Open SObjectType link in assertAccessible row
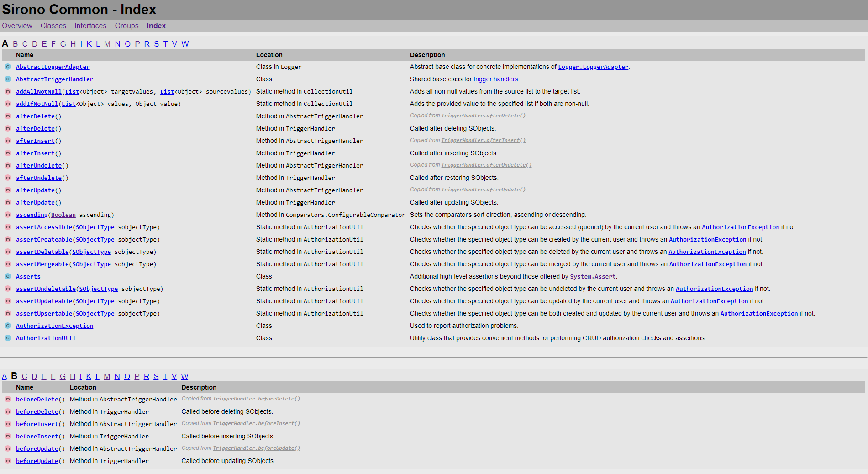The width and height of the screenshot is (868, 474). 95,227
